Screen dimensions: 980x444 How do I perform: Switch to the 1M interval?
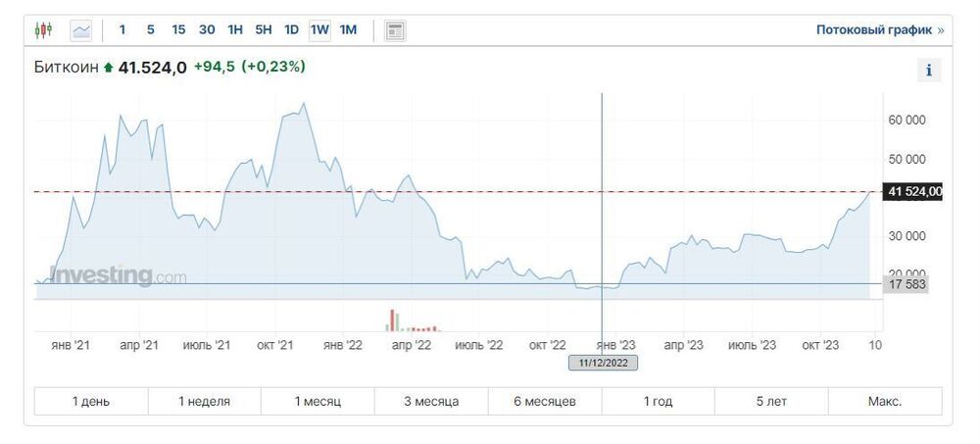[348, 29]
